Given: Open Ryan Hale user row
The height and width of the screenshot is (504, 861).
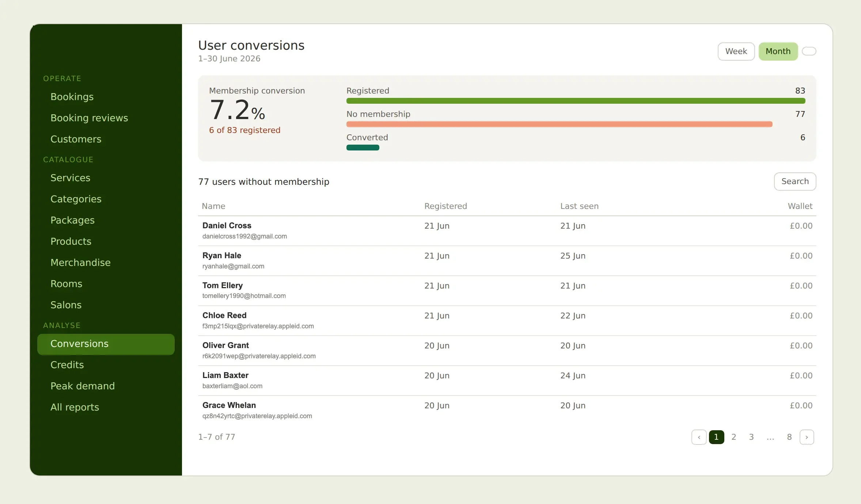Looking at the screenshot, I should (507, 261).
